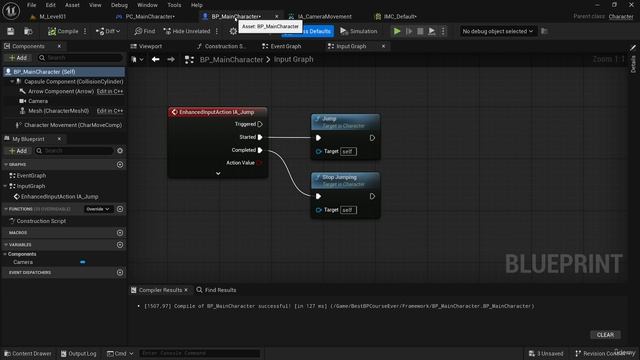The width and height of the screenshot is (640, 360).
Task: Select the Camera component
Action: coord(38,101)
